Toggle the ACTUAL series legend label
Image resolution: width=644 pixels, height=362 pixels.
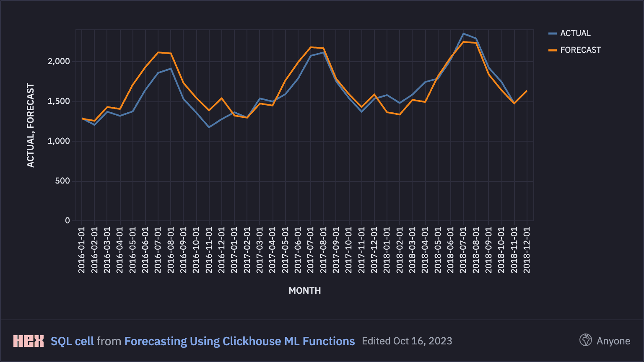tap(575, 34)
